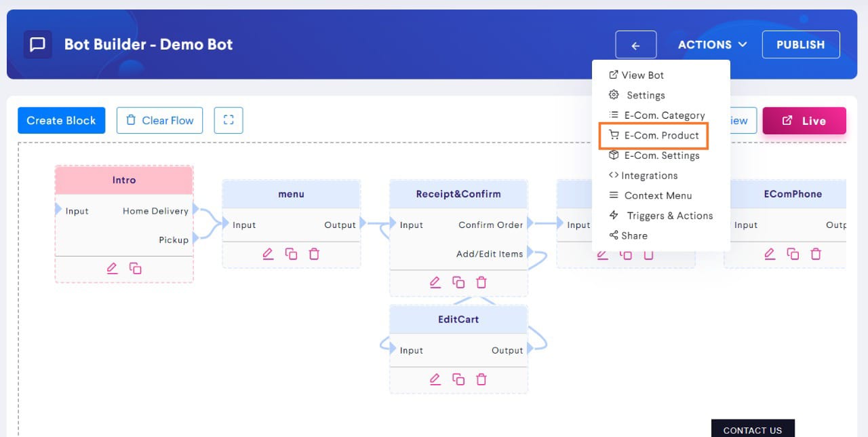868x437 pixels.
Task: Click the CONTACT US banner
Action: (x=753, y=430)
